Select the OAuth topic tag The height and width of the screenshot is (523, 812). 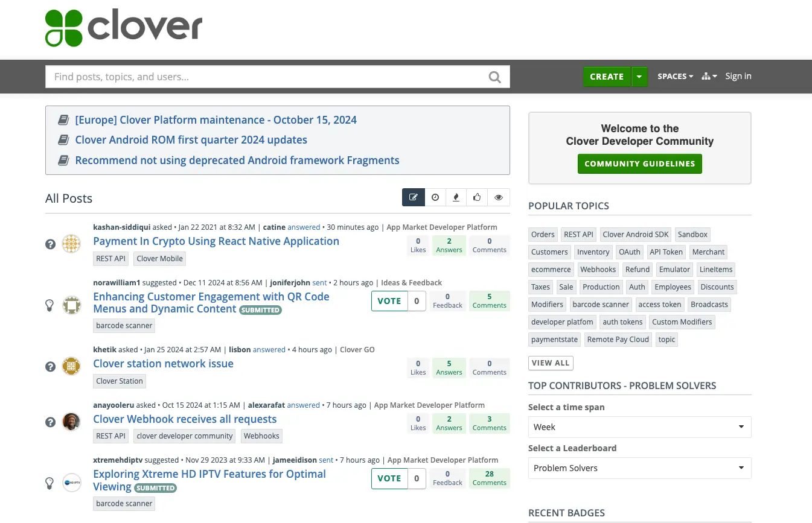(x=629, y=252)
